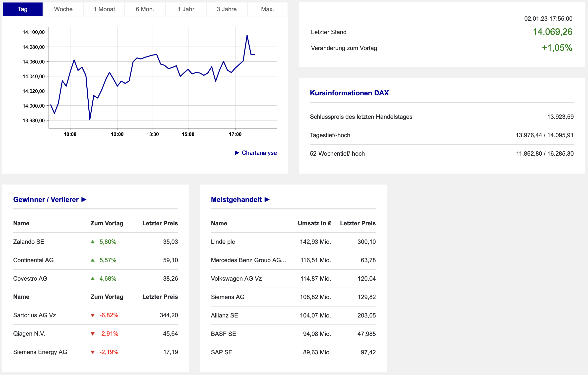Viewport: 588px width, 375px height.
Task: Select the Max. time range tab
Action: tap(267, 9)
